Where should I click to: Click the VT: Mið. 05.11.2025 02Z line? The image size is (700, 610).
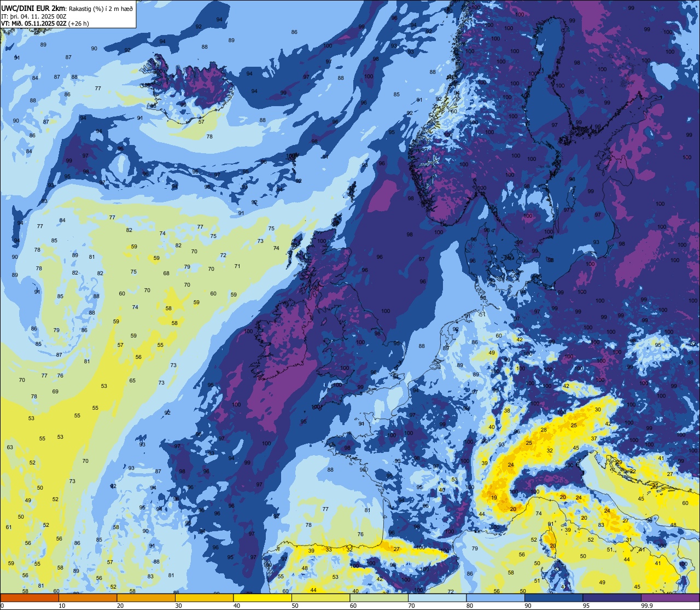(x=33, y=23)
